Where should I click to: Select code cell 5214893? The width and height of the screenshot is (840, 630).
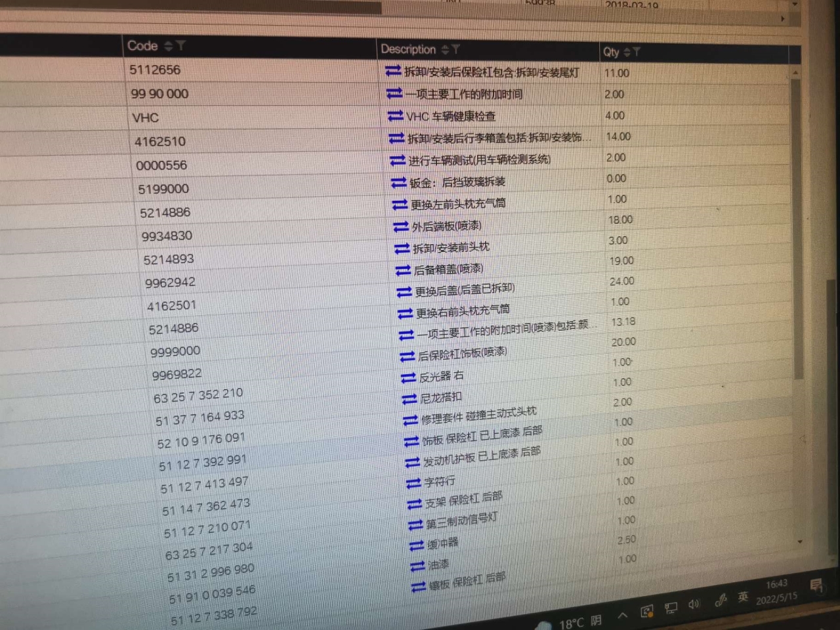pos(169,259)
